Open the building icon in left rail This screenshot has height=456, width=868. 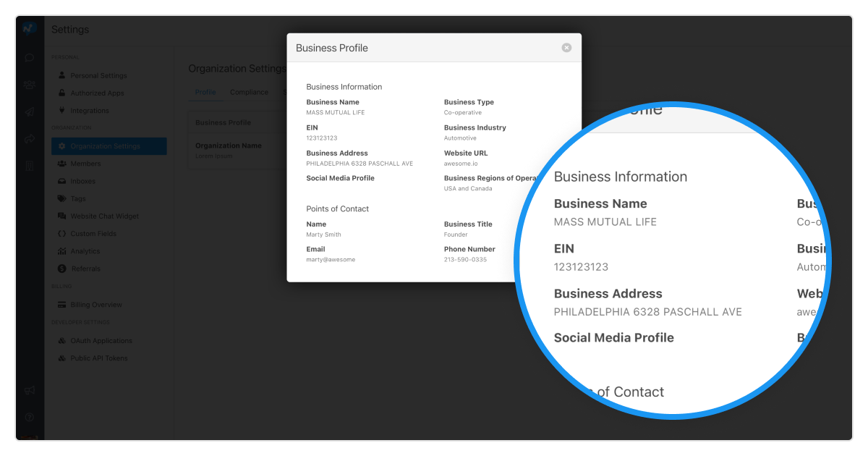(x=30, y=166)
